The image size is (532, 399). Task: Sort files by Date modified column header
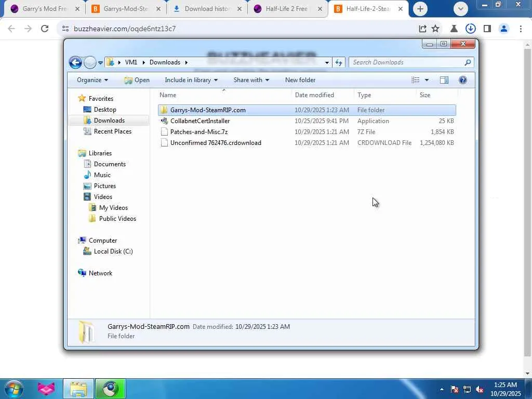tap(323, 95)
